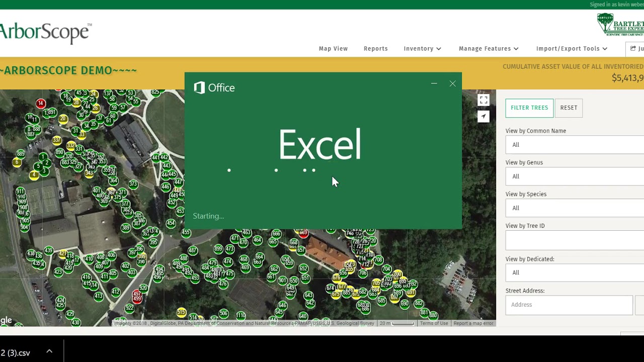The image size is (644, 362).
Task: Open the View by Species dropdown
Action: (x=575, y=208)
